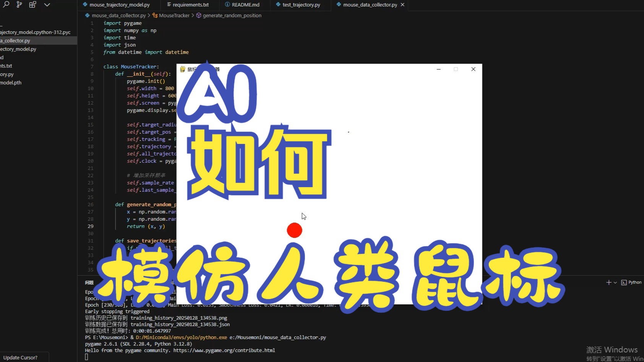Click the Python icon on mouse_trajectory_model.py tab
This screenshot has width=644, height=362.
click(x=84, y=5)
